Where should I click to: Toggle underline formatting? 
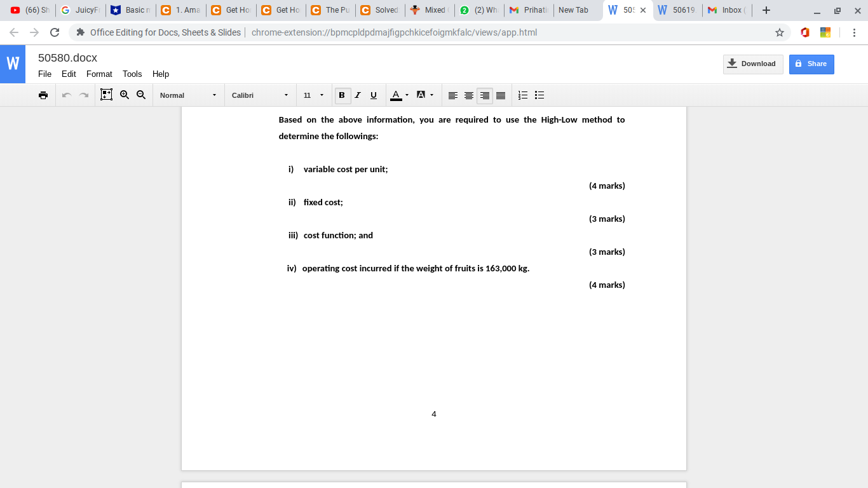point(374,95)
